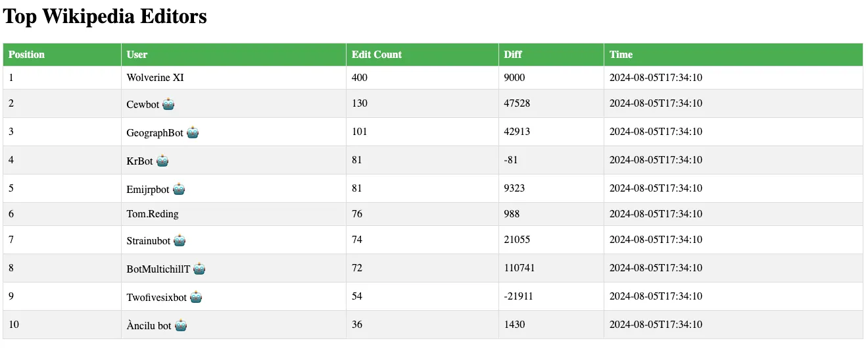
Task: Select the edit count 400 cell
Action: point(360,78)
